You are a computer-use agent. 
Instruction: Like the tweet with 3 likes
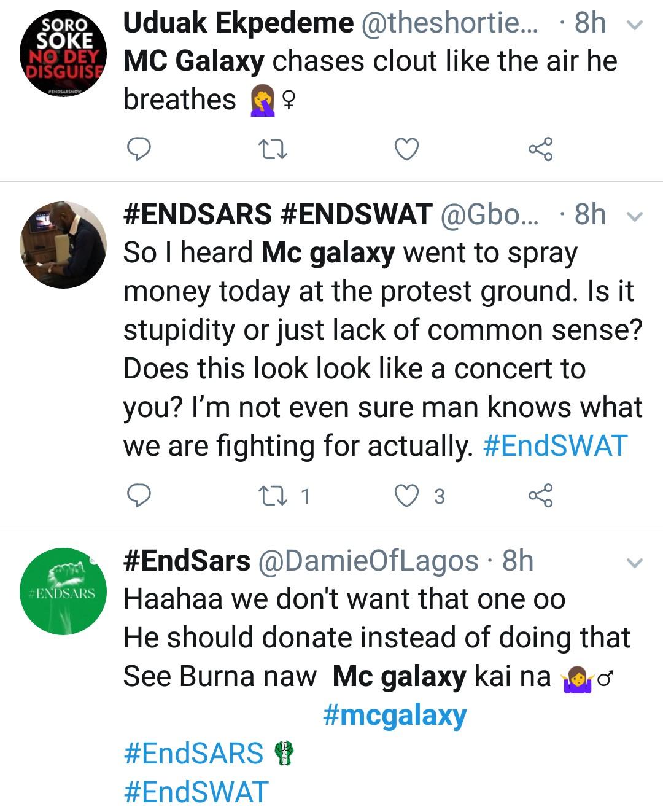pyautogui.click(x=406, y=496)
